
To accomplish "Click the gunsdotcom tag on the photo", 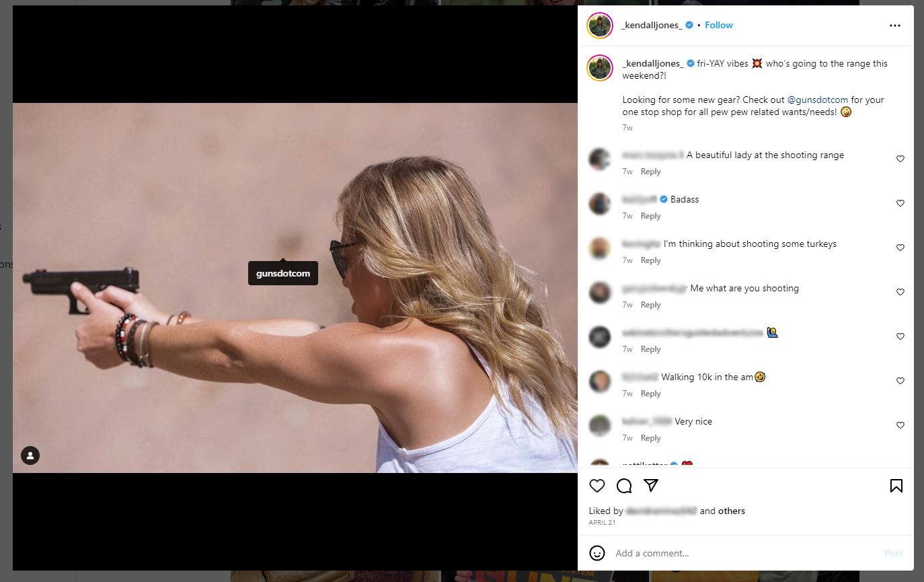I will [x=283, y=273].
